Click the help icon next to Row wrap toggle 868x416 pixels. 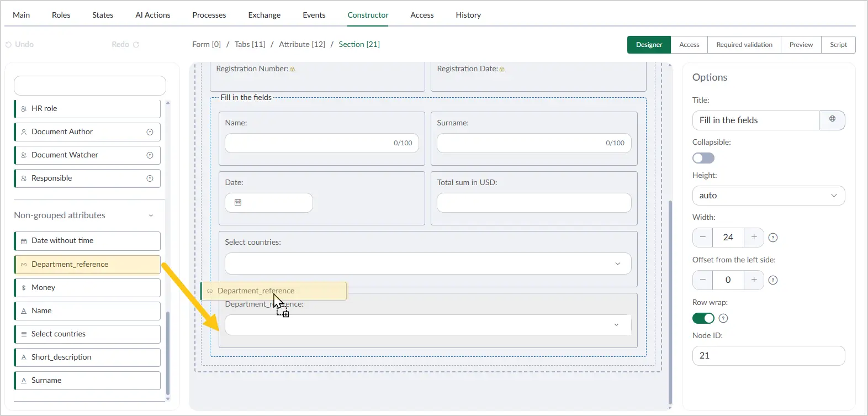[723, 318]
